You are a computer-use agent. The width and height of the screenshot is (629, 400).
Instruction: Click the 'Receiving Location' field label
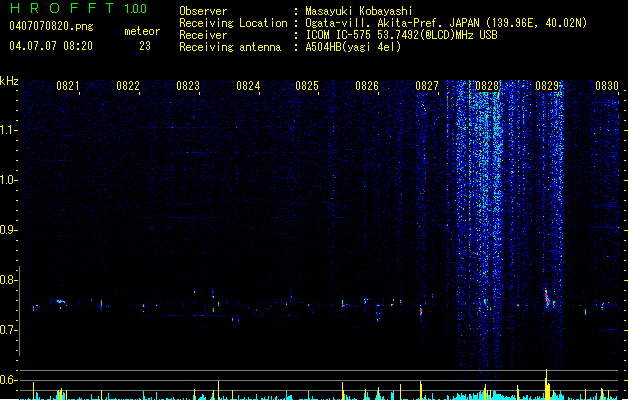pyautogui.click(x=233, y=23)
